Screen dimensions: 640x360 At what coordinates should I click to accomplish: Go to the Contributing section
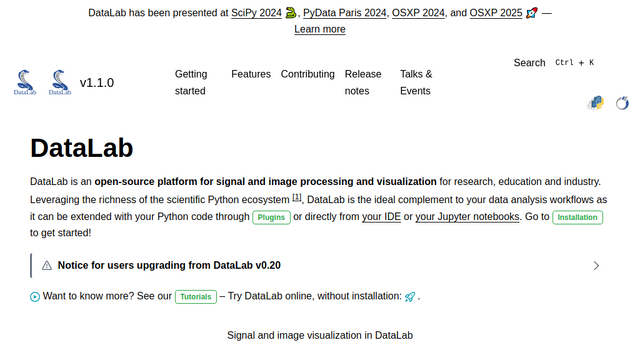coord(307,74)
